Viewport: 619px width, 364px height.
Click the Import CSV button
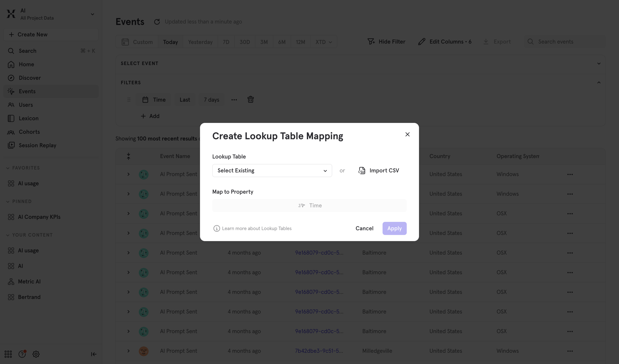378,170
